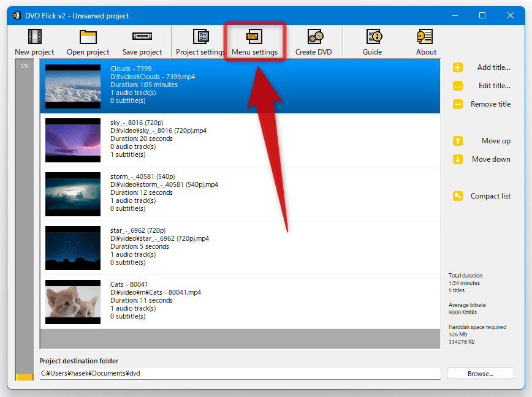Screen dimensions: 532x397
Task: Select the Cats - 80041 kitten thumbnail
Action: [x=73, y=302]
